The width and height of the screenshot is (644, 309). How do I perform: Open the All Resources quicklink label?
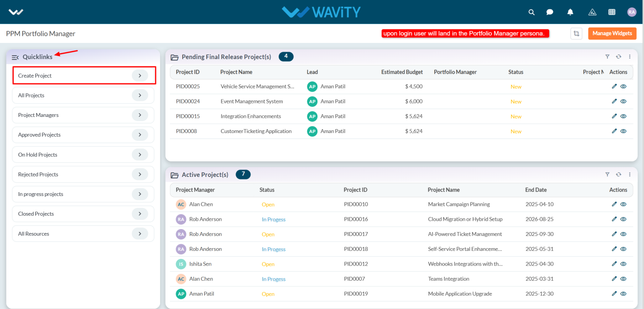33,234
